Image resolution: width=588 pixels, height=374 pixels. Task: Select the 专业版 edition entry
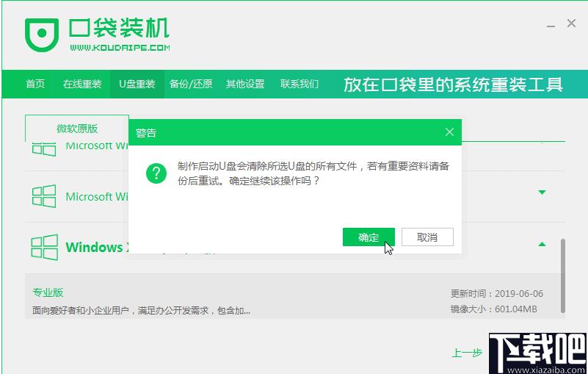pyautogui.click(x=48, y=292)
